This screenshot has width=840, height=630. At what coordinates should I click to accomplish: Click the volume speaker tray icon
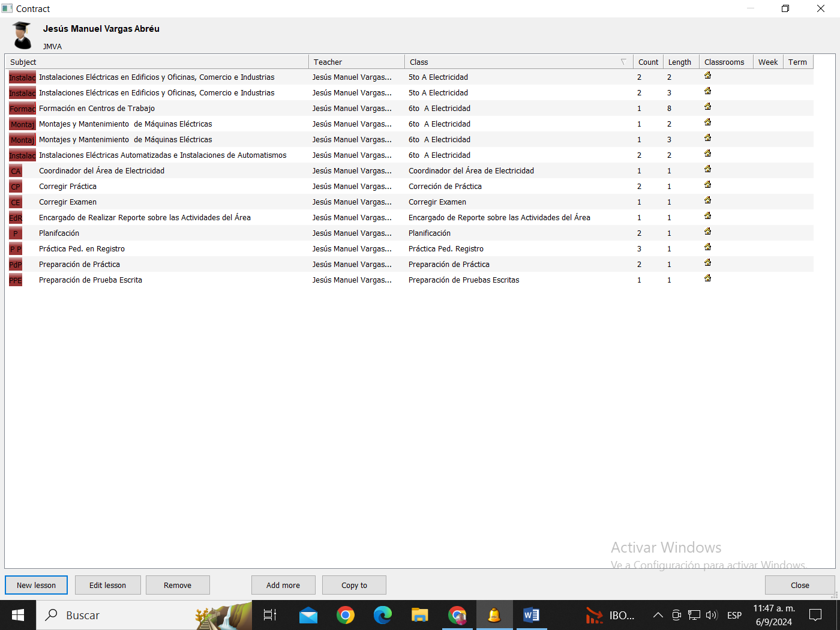712,615
